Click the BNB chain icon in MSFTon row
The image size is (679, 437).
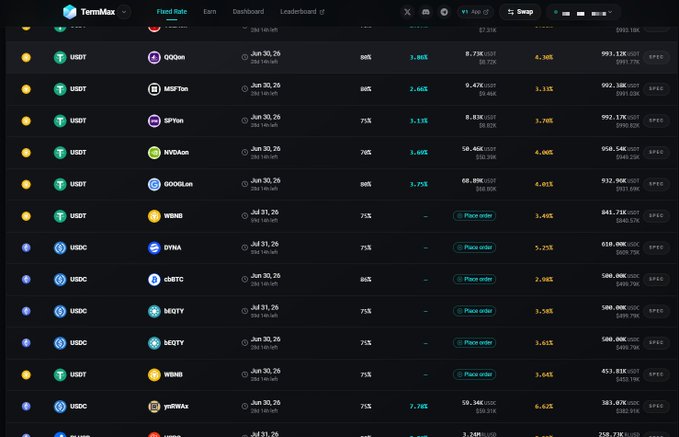[x=26, y=89]
